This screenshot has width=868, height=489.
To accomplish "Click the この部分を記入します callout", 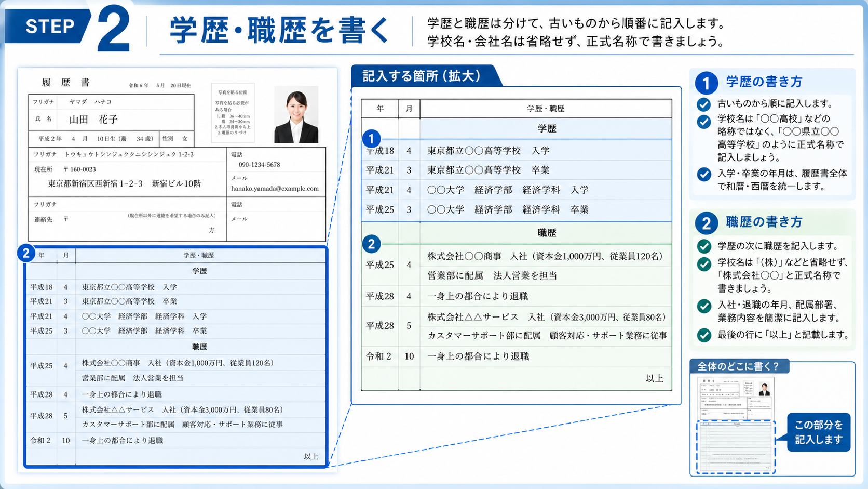I will tap(819, 432).
